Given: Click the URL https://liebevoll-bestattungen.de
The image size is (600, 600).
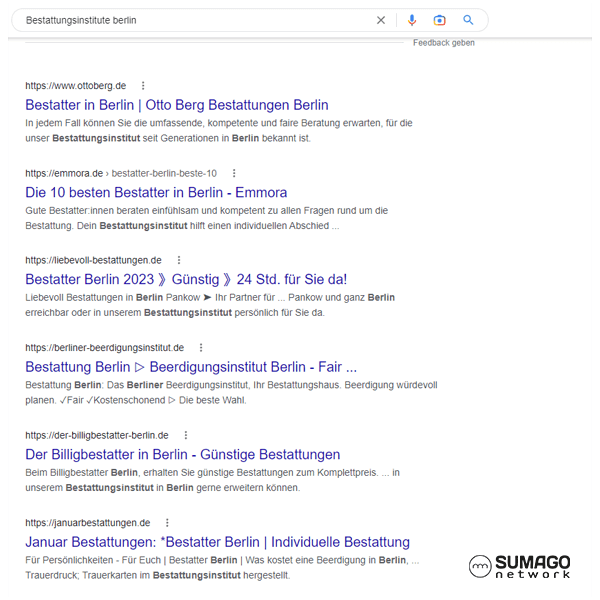Looking at the screenshot, I should click(x=93, y=260).
